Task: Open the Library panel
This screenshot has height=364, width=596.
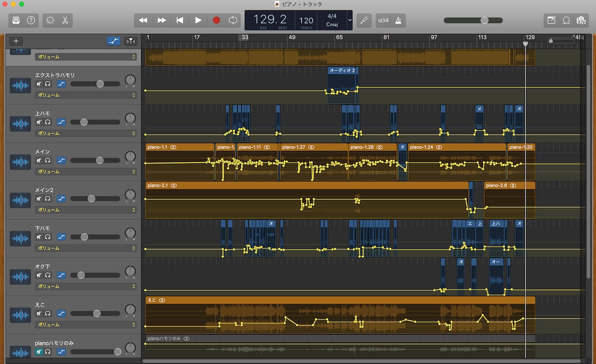Action: coord(16,20)
